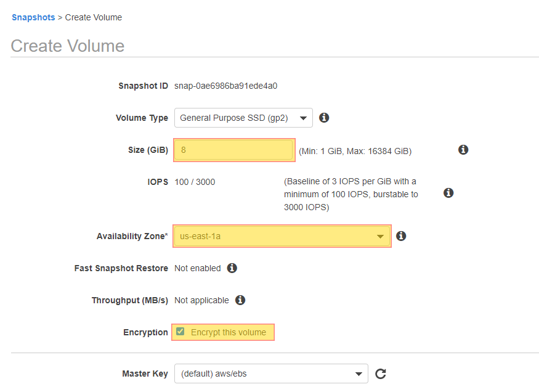
Task: Click the Create Volume page heading
Action: pyautogui.click(x=68, y=46)
